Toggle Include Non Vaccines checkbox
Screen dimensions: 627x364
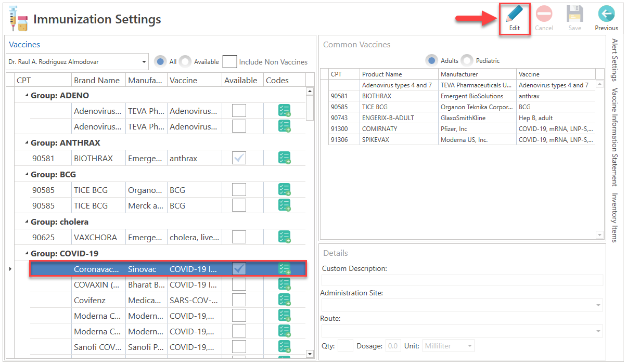click(229, 61)
